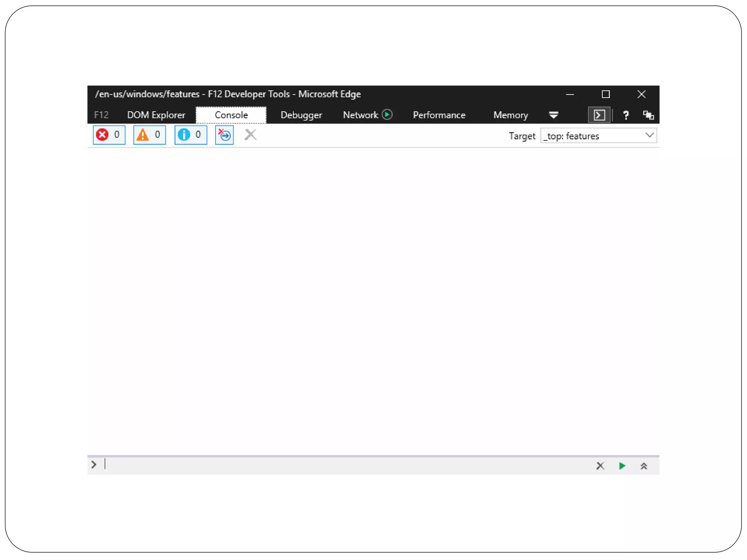This screenshot has width=747, height=560.
Task: Go to Memory tab
Action: pos(510,115)
